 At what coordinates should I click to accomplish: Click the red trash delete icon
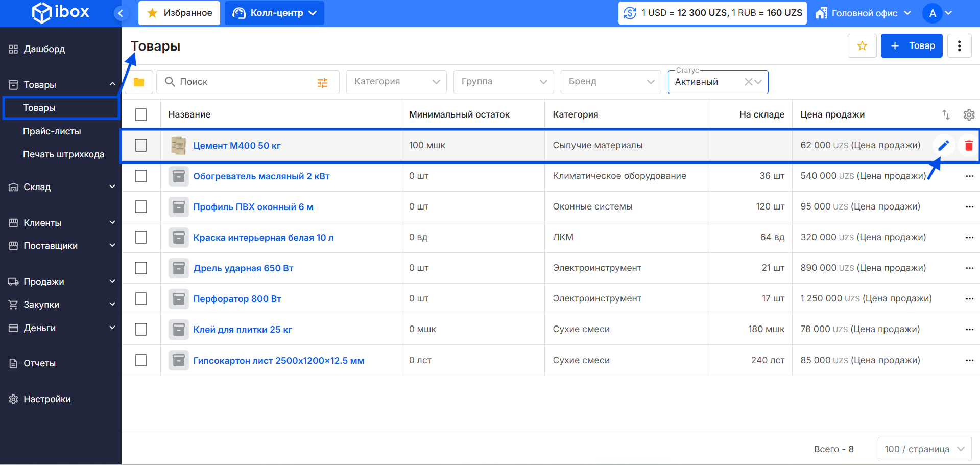[968, 146]
